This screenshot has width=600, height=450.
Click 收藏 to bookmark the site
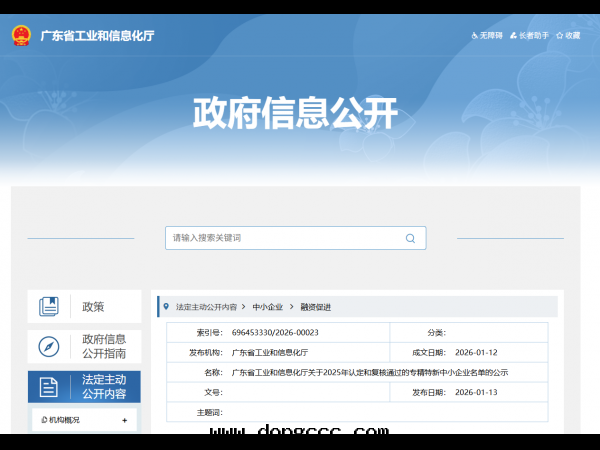tap(568, 36)
